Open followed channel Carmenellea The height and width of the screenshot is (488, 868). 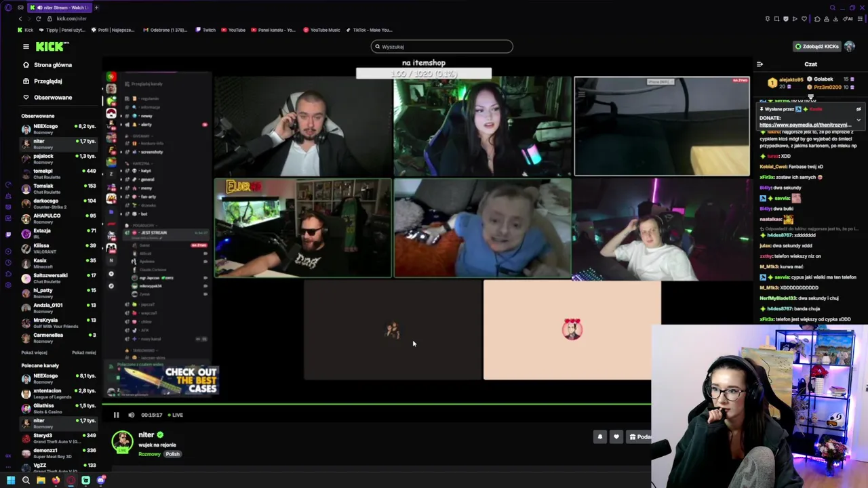(59, 338)
